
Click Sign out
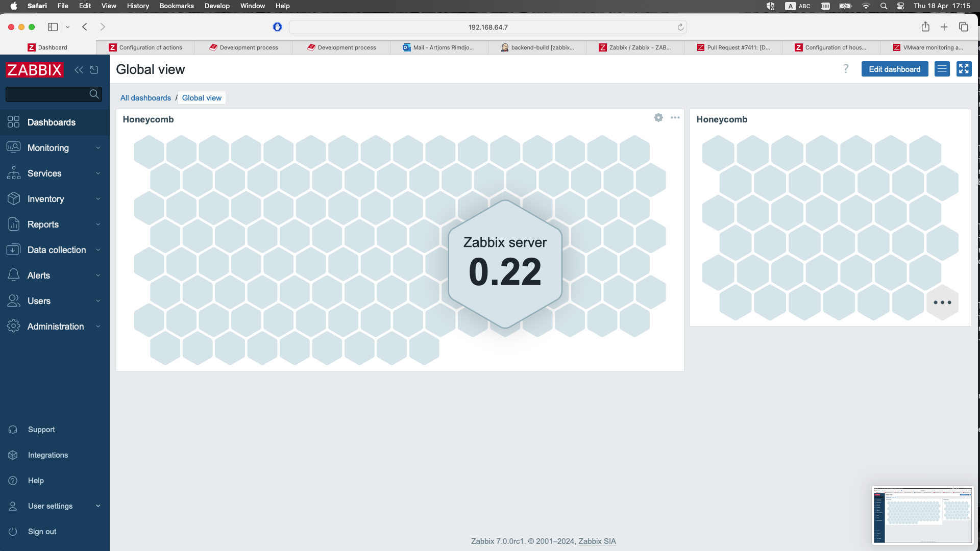(42, 532)
